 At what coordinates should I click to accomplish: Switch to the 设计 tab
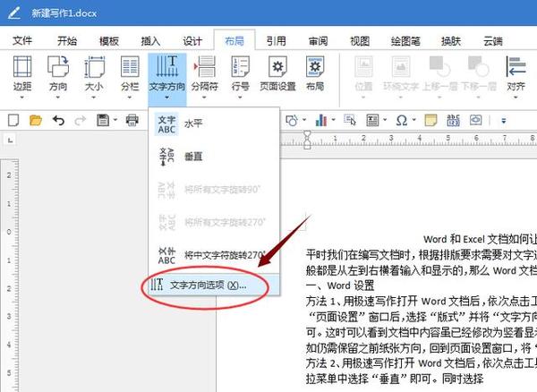click(x=192, y=41)
